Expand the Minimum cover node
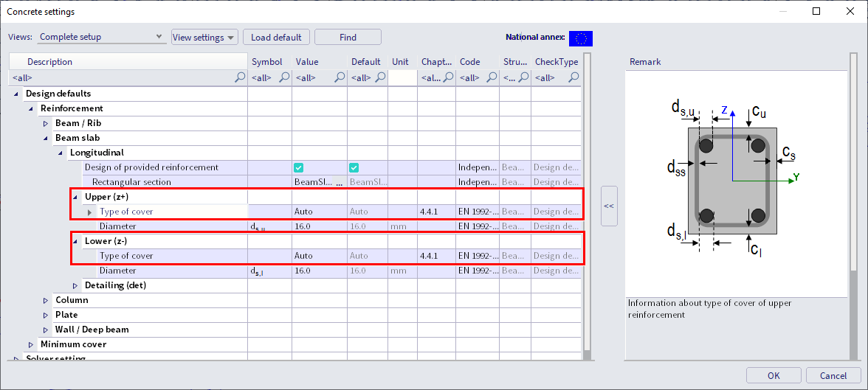The width and height of the screenshot is (868, 390). pos(31,344)
